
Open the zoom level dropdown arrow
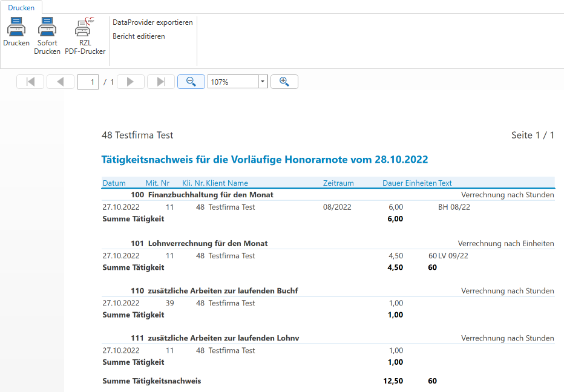pos(263,82)
